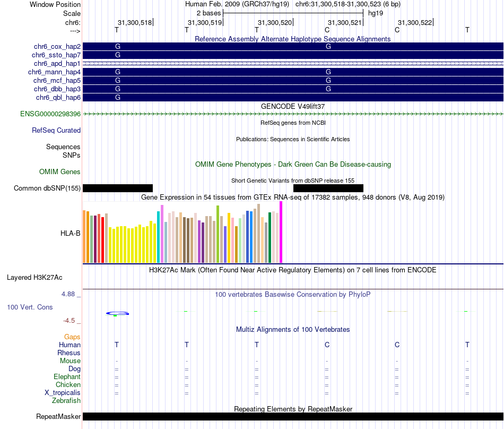
Task: Open Short Genetic Variants from dbSNP title
Action: [x=293, y=181]
